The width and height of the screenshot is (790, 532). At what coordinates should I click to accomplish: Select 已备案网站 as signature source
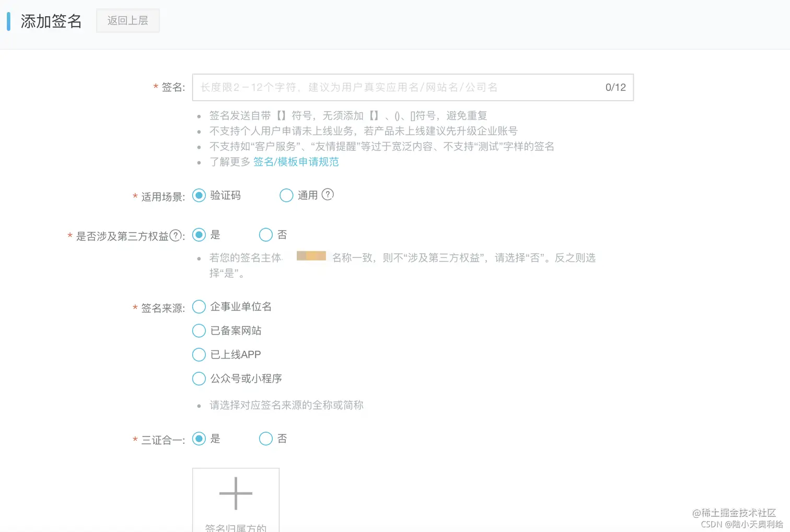pos(199,330)
